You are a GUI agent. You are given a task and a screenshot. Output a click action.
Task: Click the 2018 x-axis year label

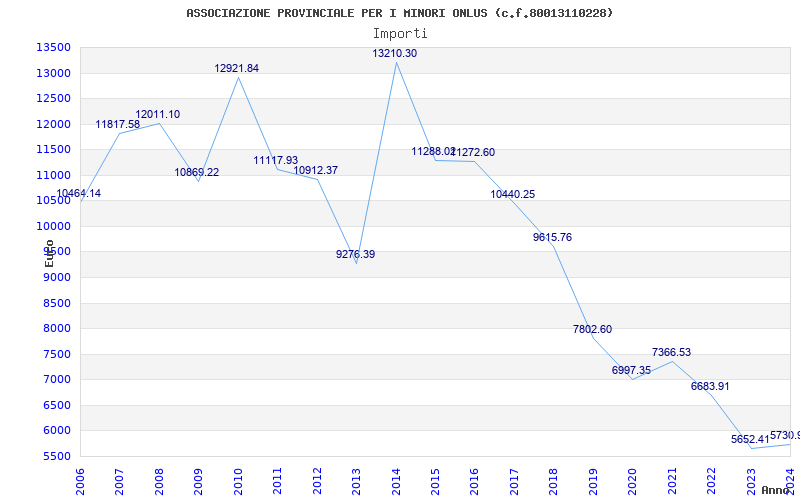pos(554,481)
